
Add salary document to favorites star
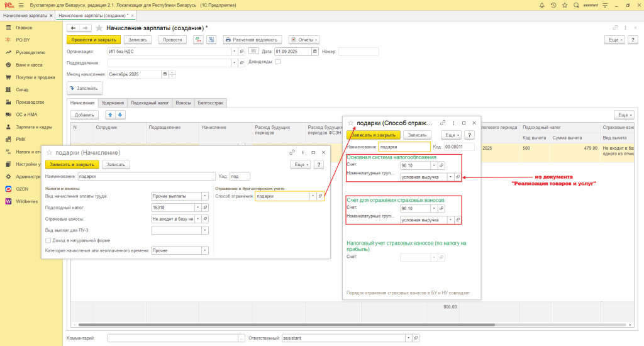pyautogui.click(x=99, y=28)
